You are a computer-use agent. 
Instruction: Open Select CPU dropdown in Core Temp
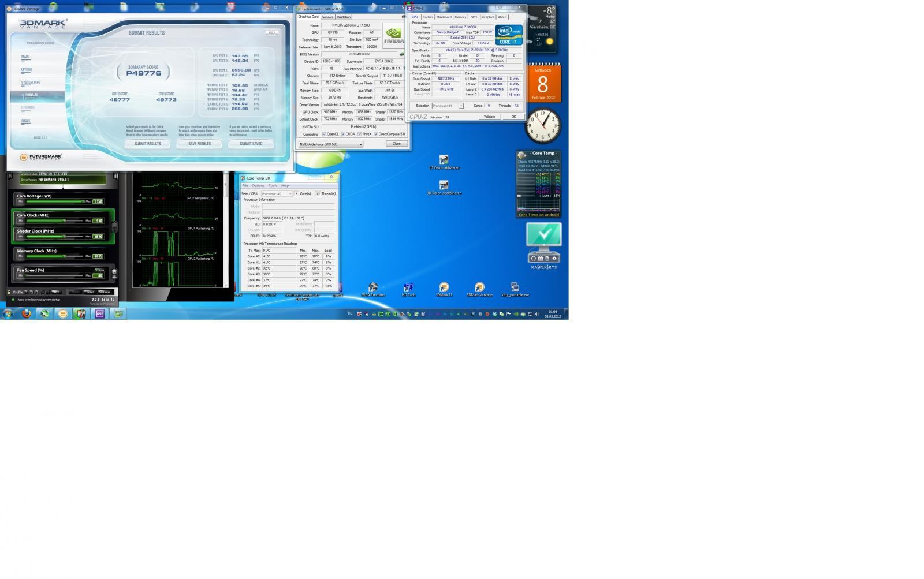pos(277,194)
